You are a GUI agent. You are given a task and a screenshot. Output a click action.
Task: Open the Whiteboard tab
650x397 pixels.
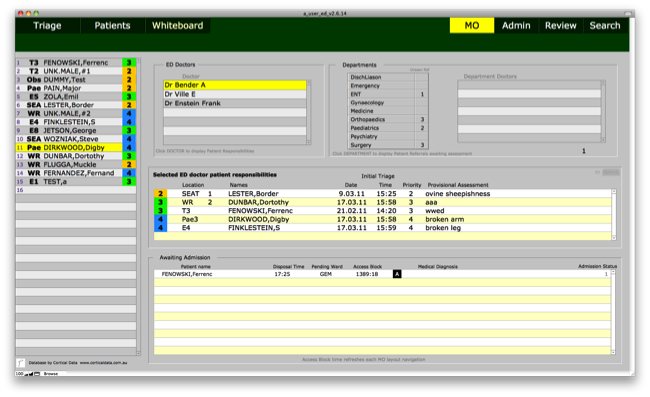coord(177,26)
